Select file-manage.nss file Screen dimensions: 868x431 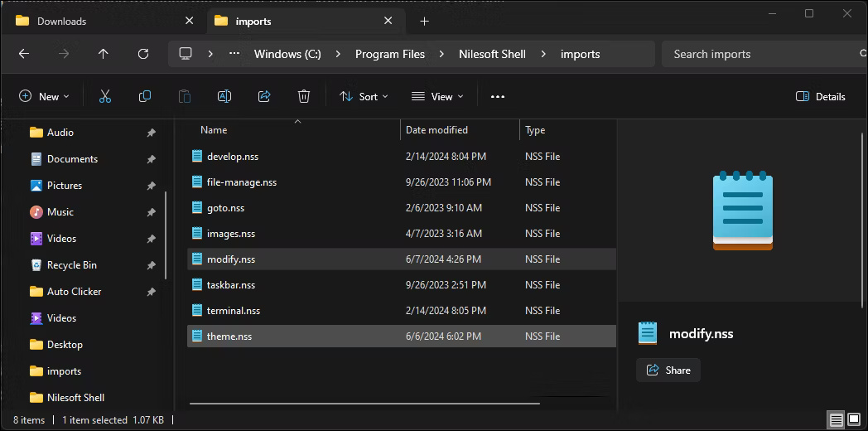pos(402,182)
